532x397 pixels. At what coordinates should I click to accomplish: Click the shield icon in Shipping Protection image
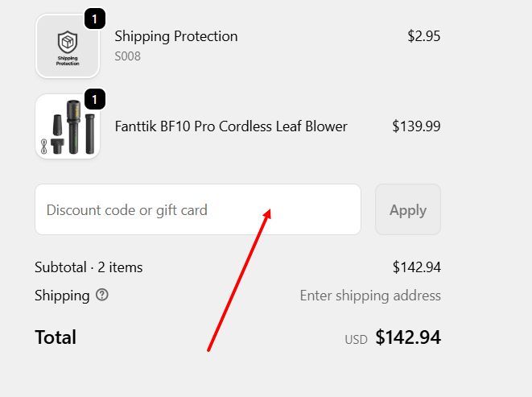click(68, 41)
